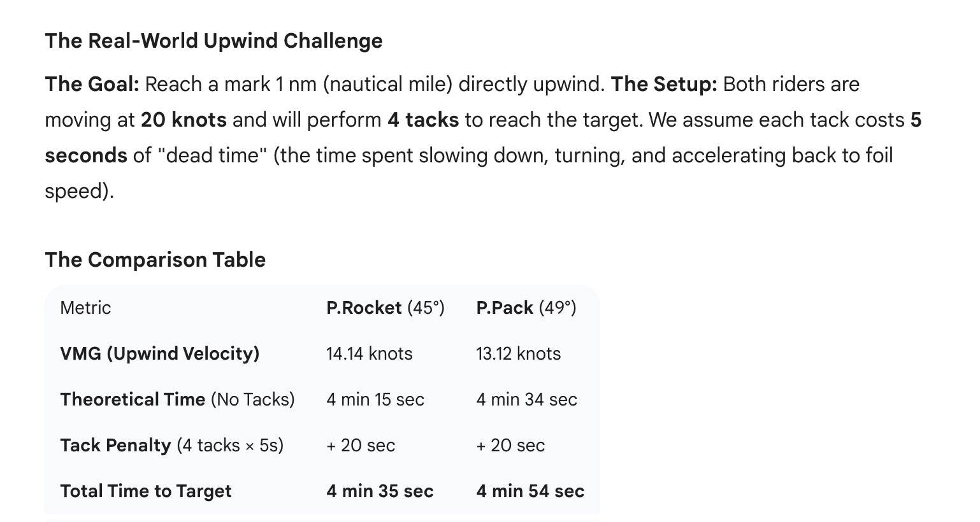Select the "P.Rocket (45°)" column header
The height and width of the screenshot is (522, 980).
[x=385, y=308]
